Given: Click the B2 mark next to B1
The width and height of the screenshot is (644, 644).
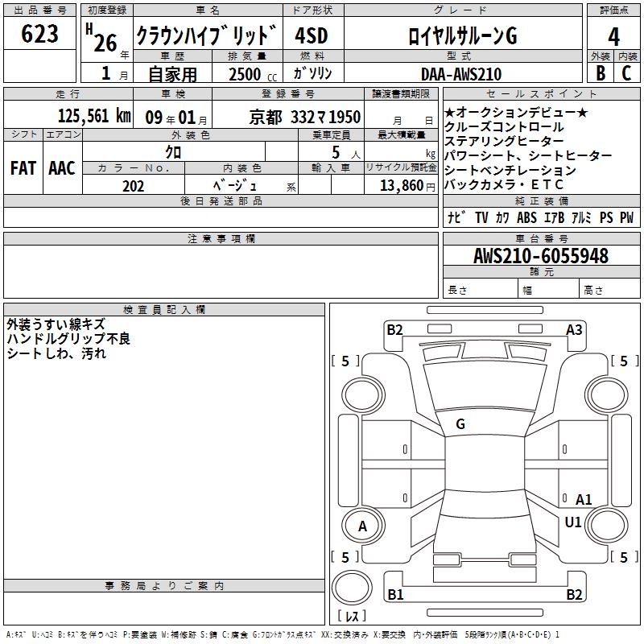Looking at the screenshot, I should tap(574, 595).
